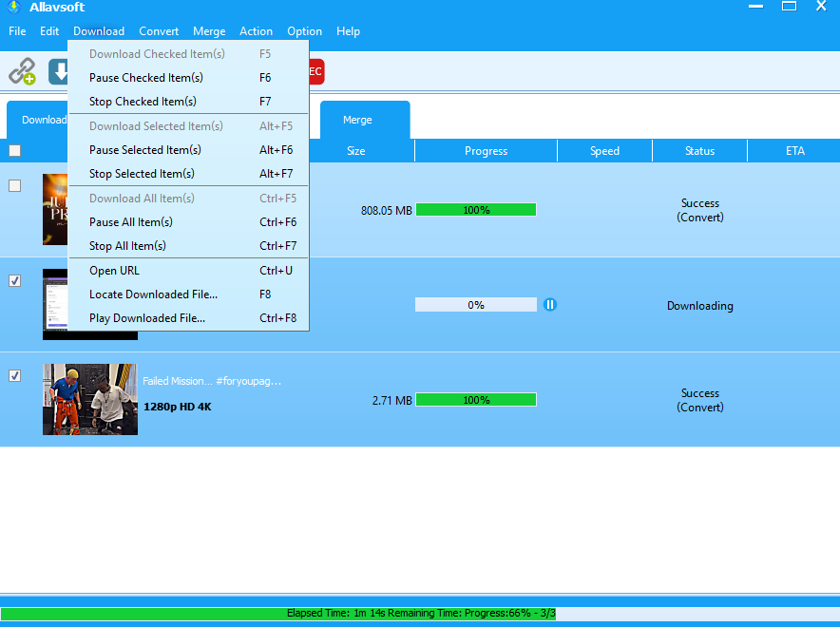Choose Pause Checked Item(s) from menu

coord(145,78)
